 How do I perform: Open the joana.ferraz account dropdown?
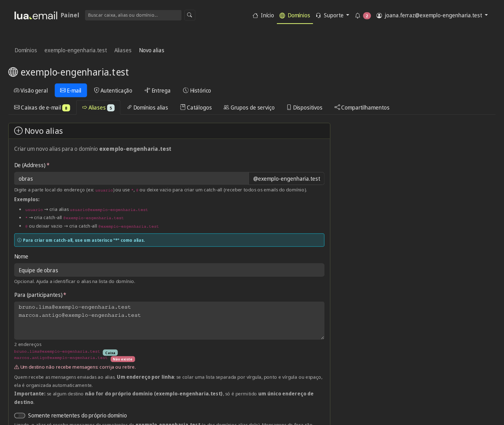(432, 15)
